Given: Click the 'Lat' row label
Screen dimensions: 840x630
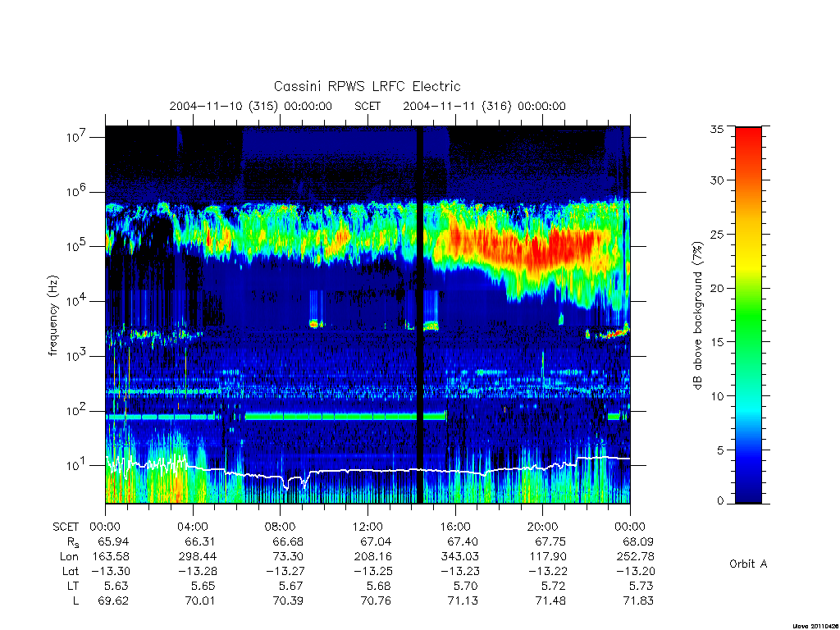Looking at the screenshot, I should tap(71, 571).
